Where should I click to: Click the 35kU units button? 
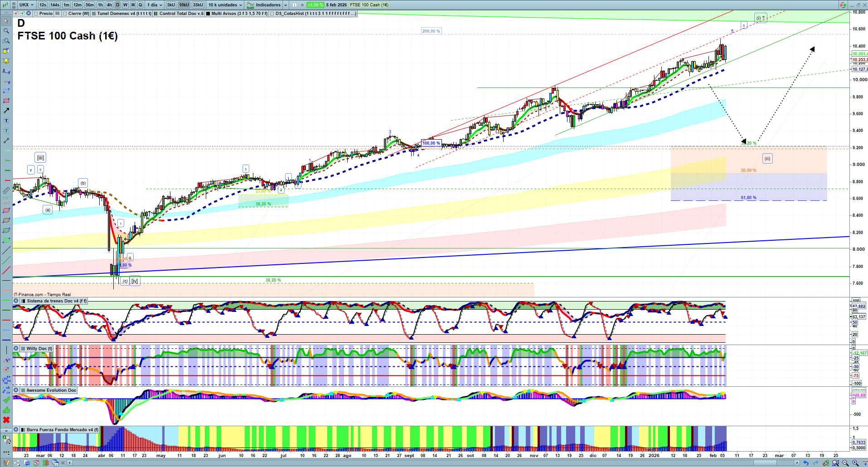point(198,5)
